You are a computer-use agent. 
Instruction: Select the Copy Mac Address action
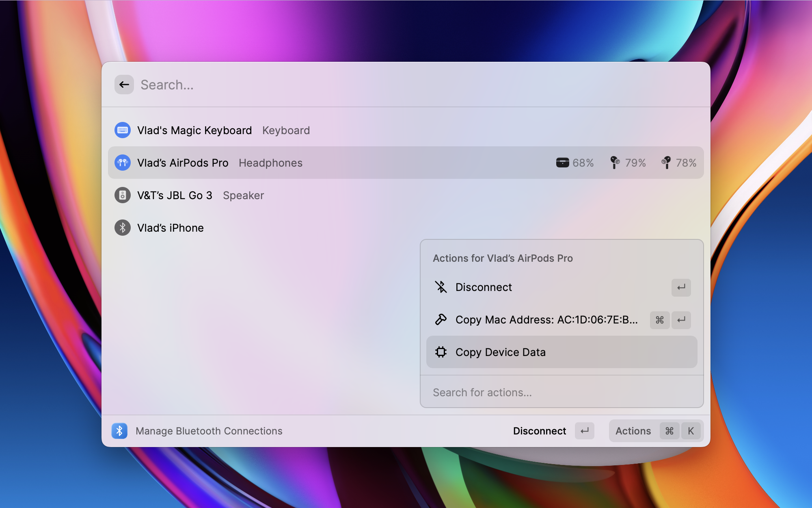546,319
